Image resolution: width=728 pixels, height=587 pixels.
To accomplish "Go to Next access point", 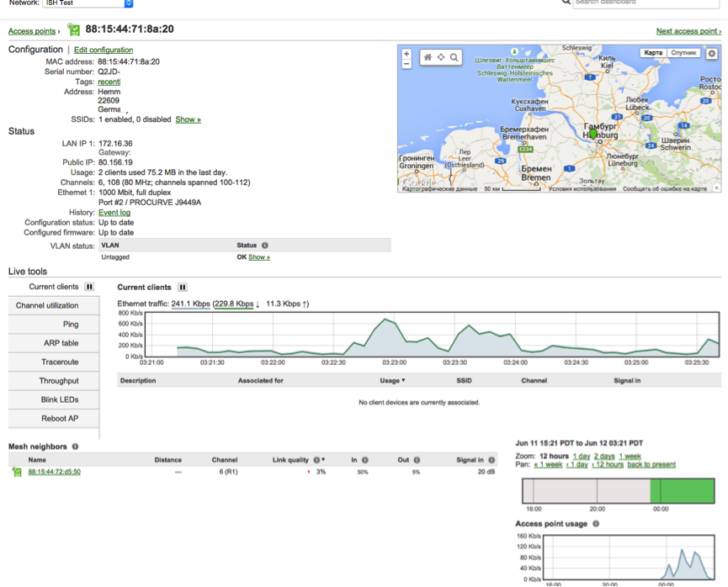I will click(x=688, y=31).
